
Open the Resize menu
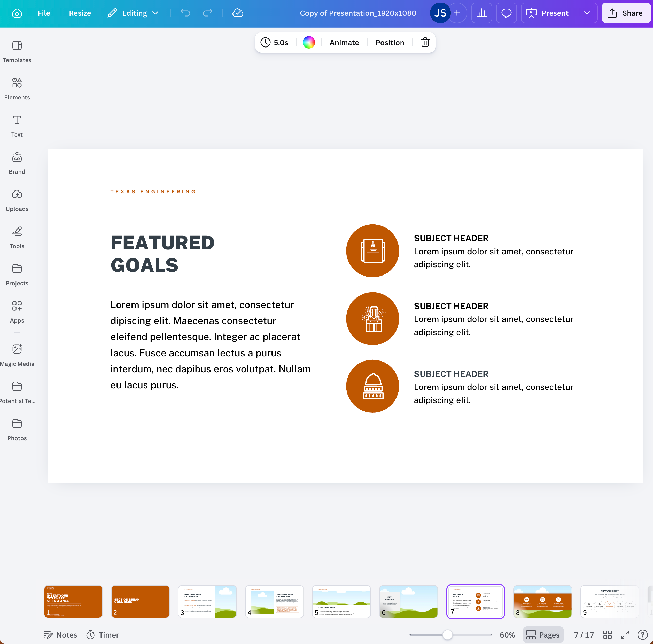80,13
